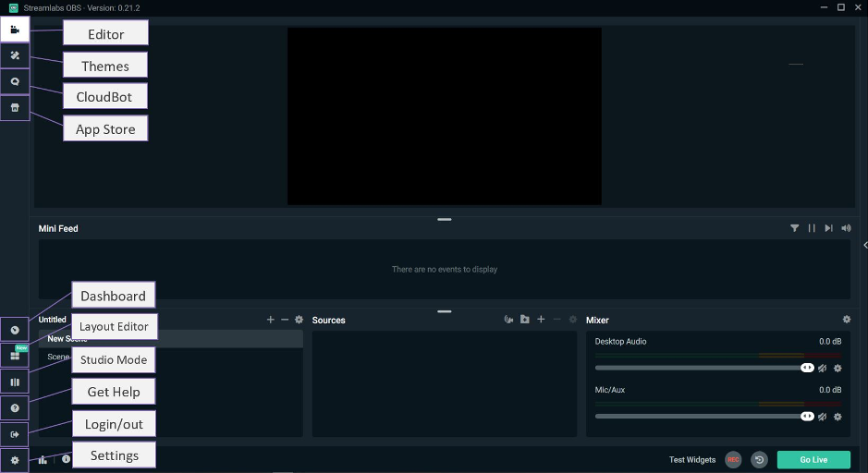Open Settings with the sidebar gear icon
Viewport: 868px width, 473px height.
15,460
